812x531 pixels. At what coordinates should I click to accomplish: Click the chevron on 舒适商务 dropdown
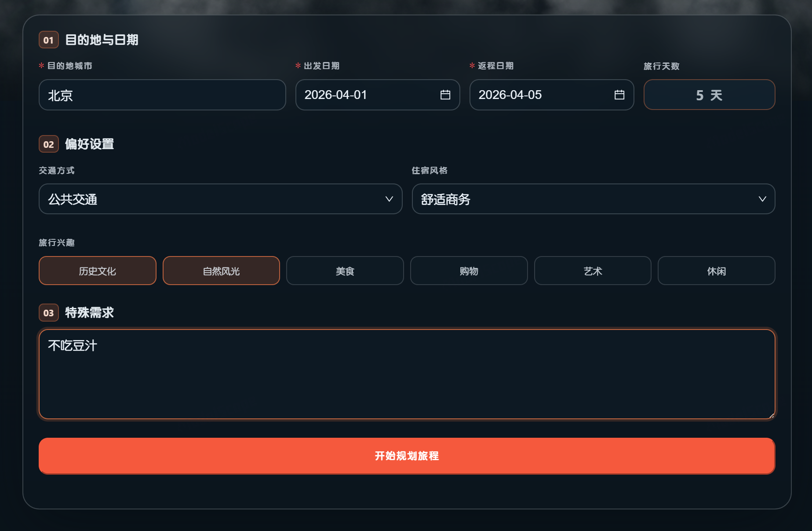pos(762,199)
